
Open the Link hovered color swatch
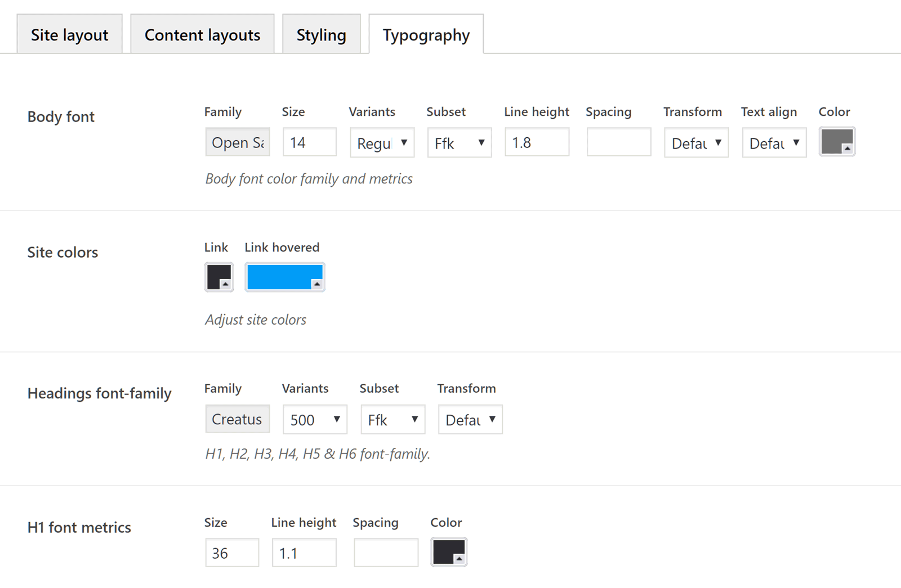284,277
